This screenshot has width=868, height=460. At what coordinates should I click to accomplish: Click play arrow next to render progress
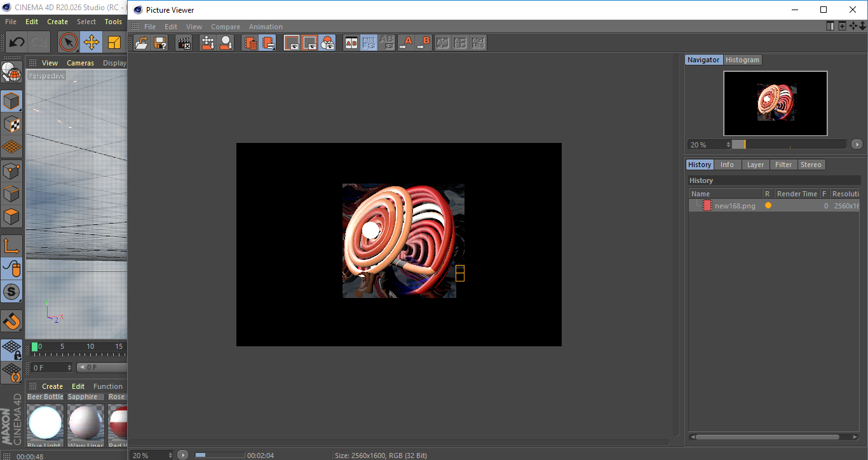coord(183,455)
